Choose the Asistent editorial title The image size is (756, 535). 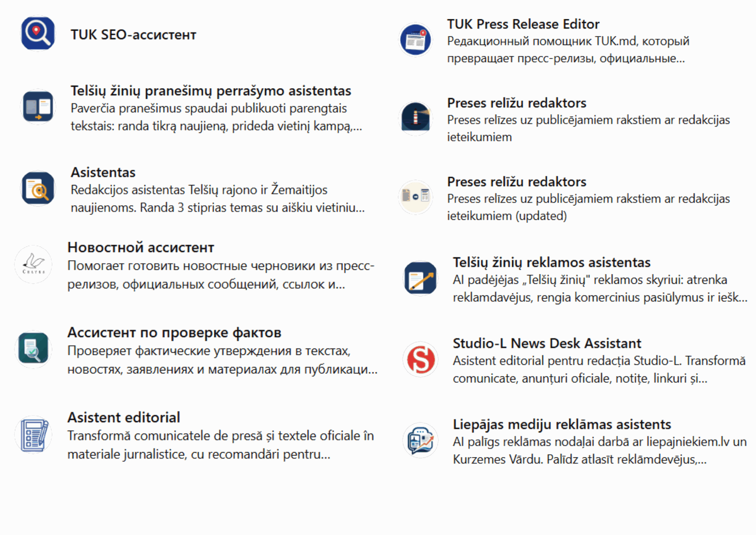click(123, 417)
